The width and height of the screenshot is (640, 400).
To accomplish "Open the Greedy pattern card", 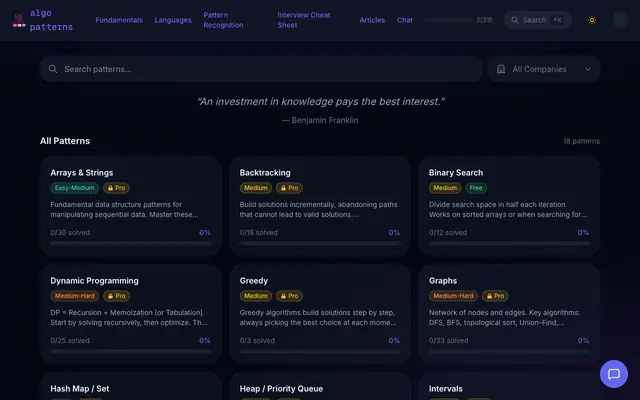I will pyautogui.click(x=320, y=314).
